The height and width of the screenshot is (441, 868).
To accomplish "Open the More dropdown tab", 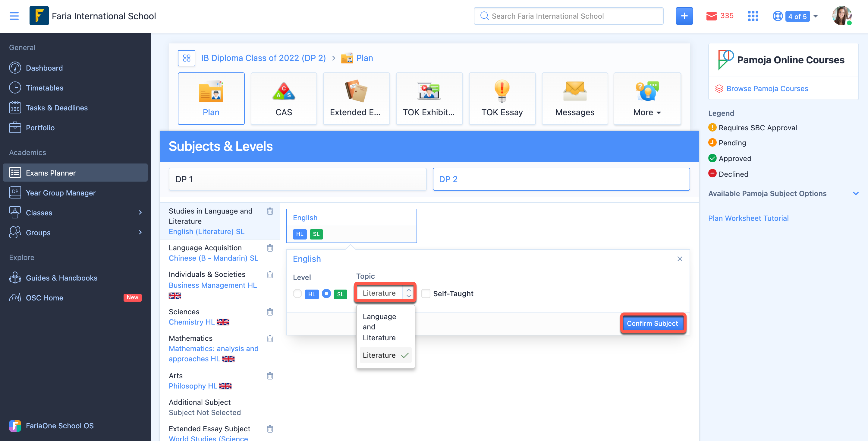I will tap(647, 98).
